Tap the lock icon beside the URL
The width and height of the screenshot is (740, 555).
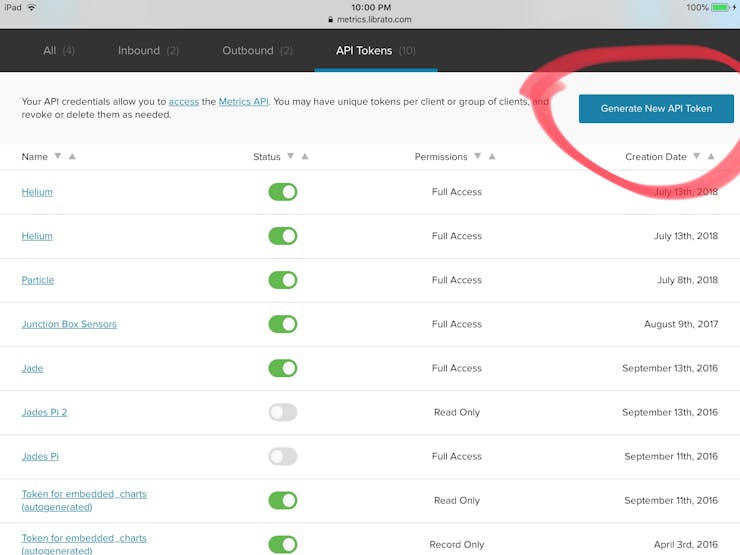pos(330,19)
